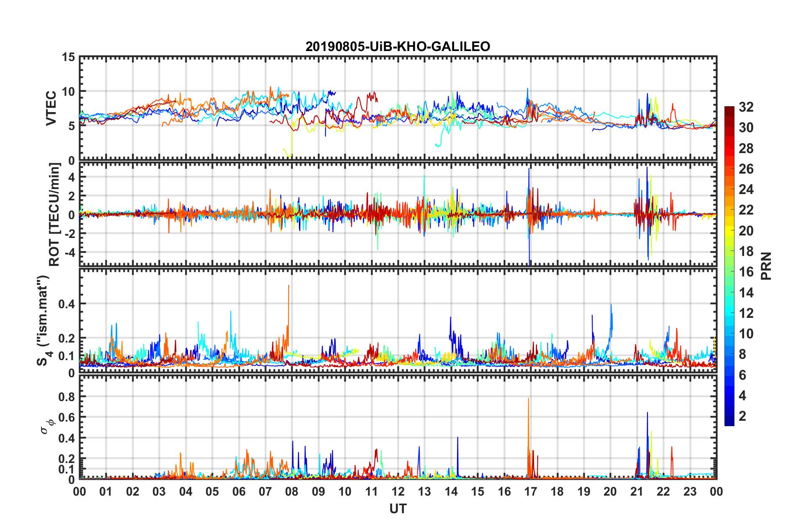Click the 2 label on the PRN colorbar

click(742, 416)
